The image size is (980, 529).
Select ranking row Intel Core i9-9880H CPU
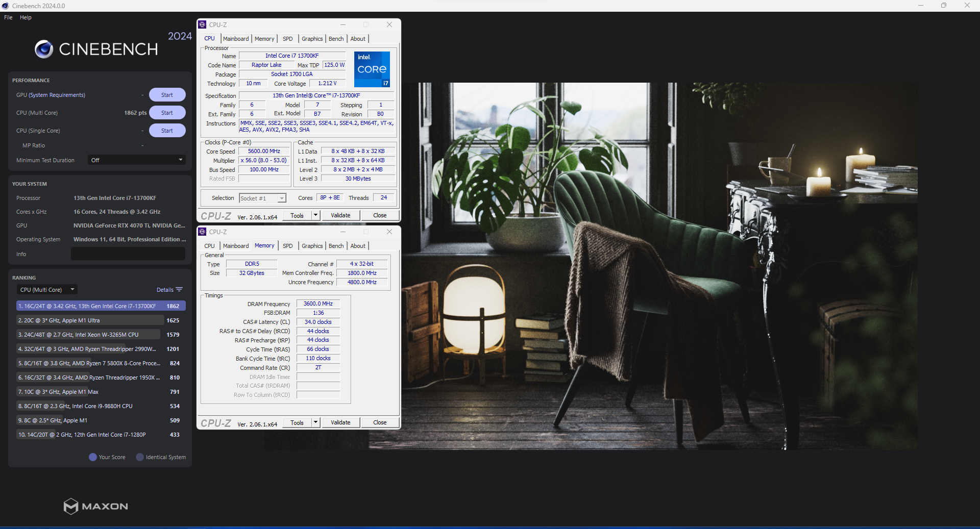[101, 406]
